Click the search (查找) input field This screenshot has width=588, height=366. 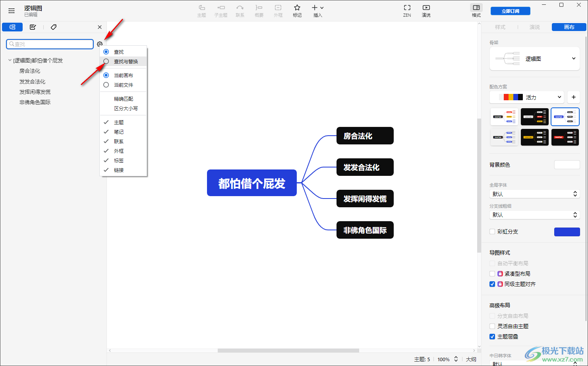tap(50, 44)
